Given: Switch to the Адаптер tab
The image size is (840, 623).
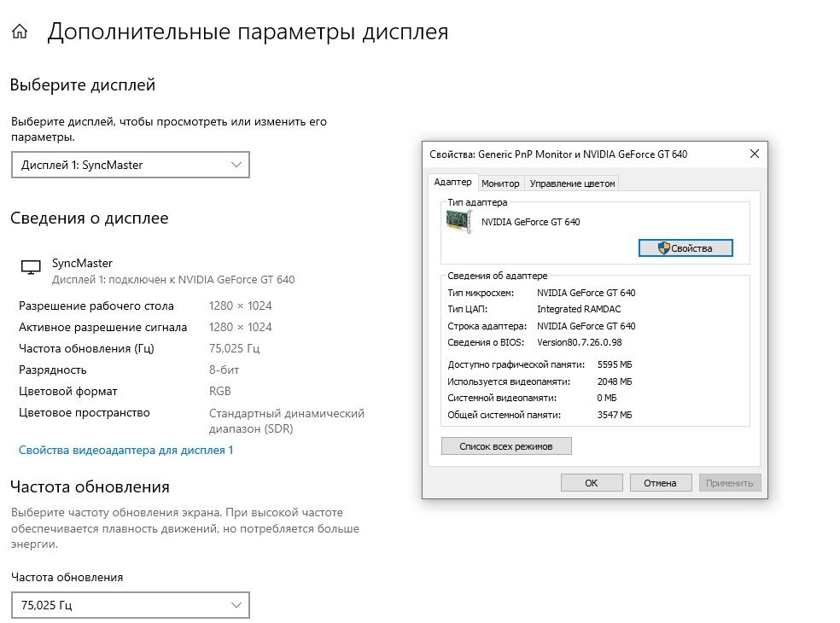Looking at the screenshot, I should [x=452, y=182].
